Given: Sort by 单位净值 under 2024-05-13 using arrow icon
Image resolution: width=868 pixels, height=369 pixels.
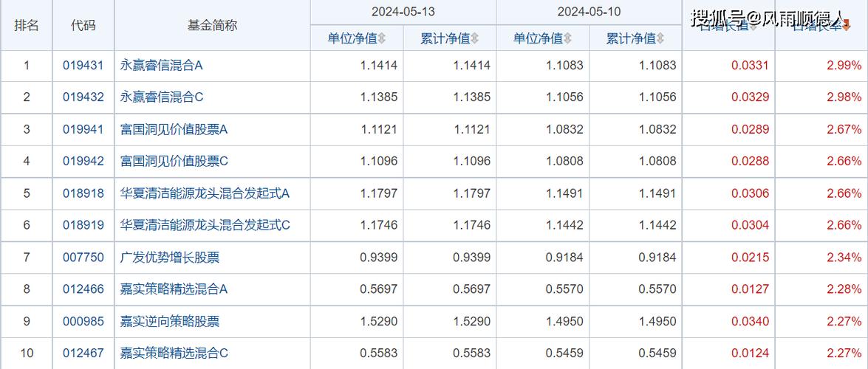Looking at the screenshot, I should [382, 38].
